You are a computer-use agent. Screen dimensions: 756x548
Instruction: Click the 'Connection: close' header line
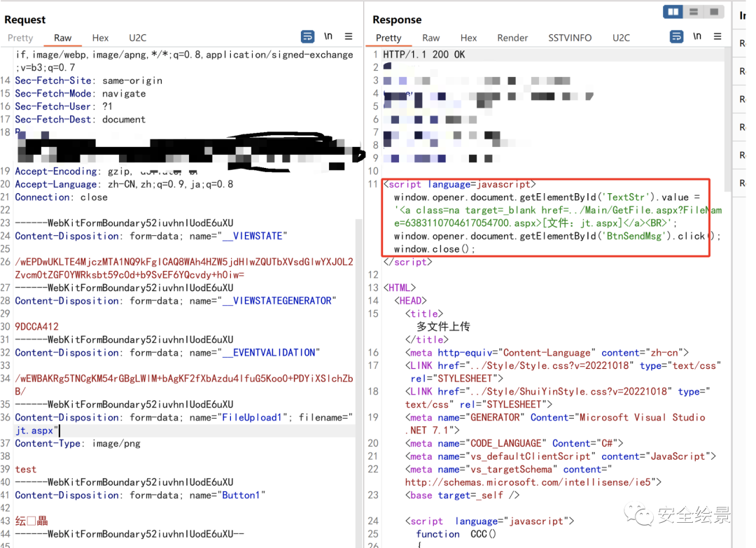(61, 197)
